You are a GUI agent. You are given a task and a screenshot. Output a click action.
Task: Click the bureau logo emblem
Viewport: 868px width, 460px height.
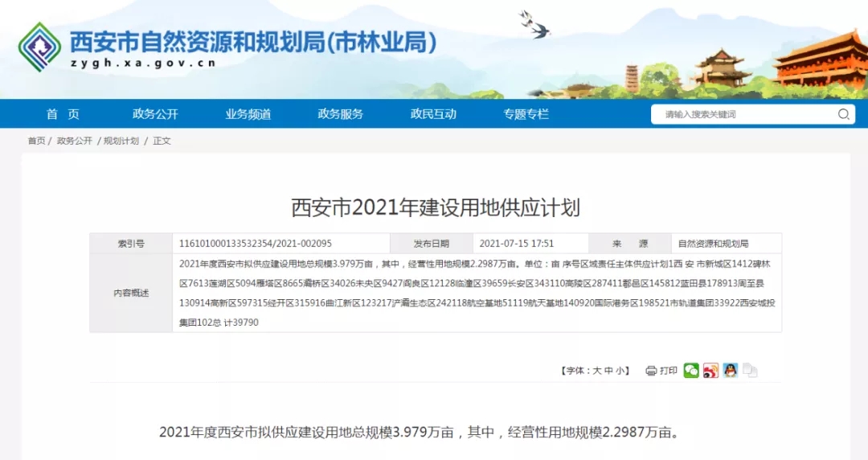pos(39,47)
